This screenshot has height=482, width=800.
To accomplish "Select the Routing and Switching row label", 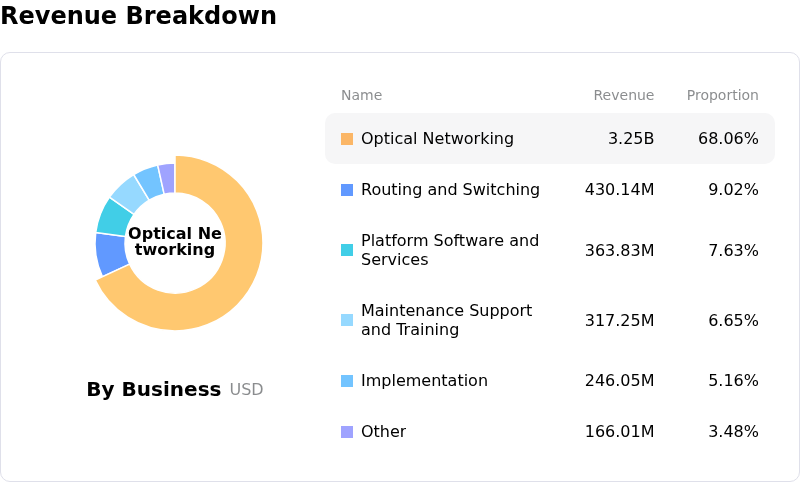I will (450, 190).
